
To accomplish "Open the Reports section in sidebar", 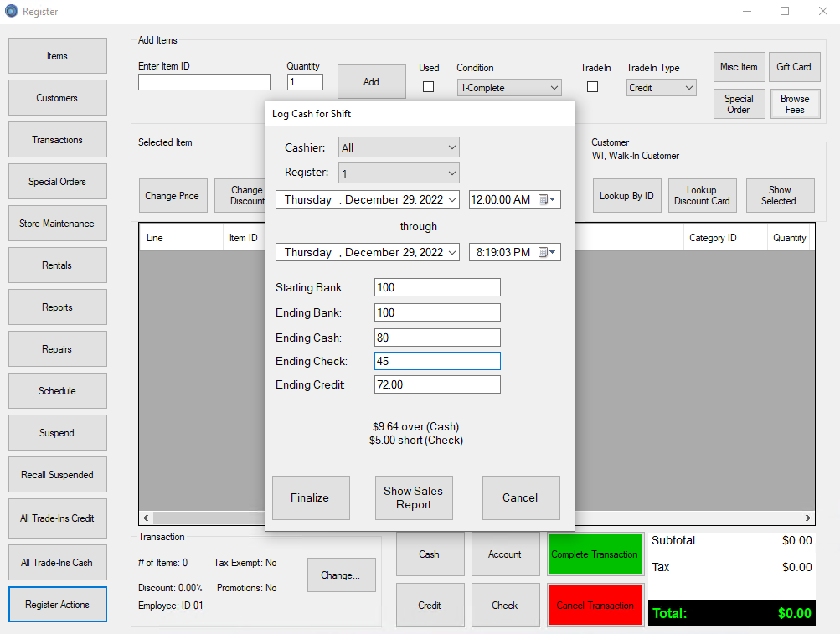I will pyautogui.click(x=58, y=307).
